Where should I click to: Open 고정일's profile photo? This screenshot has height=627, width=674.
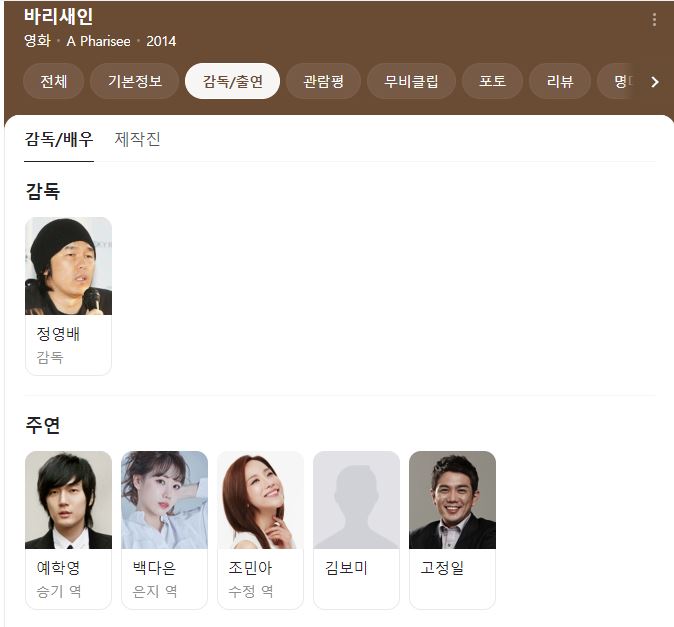(453, 500)
